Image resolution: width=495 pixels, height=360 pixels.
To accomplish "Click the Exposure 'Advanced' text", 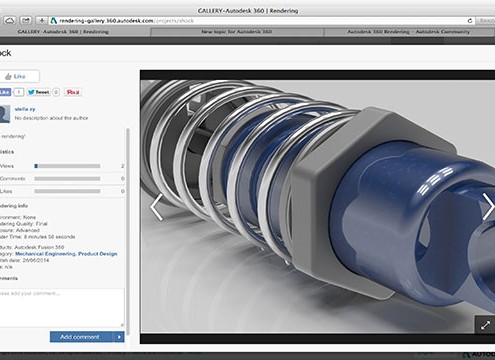I will click(28, 230).
